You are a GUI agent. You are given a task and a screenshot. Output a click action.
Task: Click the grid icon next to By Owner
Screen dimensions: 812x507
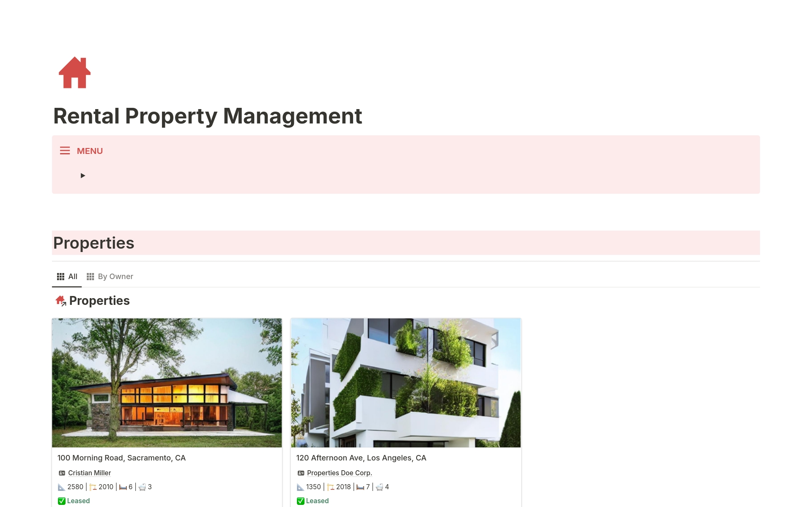click(90, 276)
